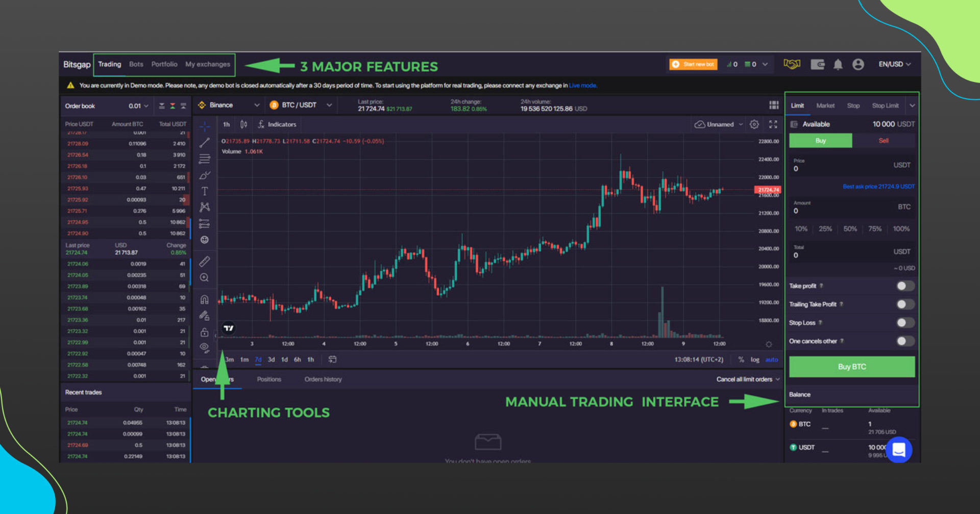This screenshot has height=514, width=980.
Task: Select the XABCD pattern drawing tool
Action: pyautogui.click(x=205, y=207)
